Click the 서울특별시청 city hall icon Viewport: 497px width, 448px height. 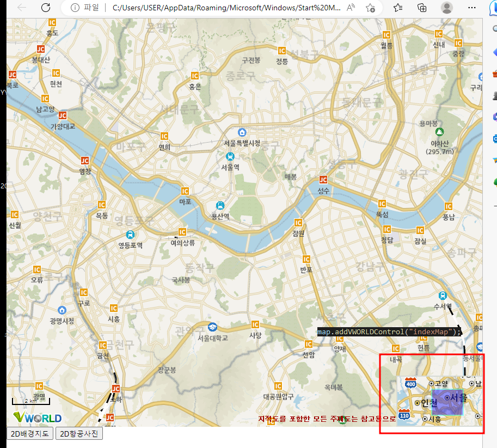242,132
